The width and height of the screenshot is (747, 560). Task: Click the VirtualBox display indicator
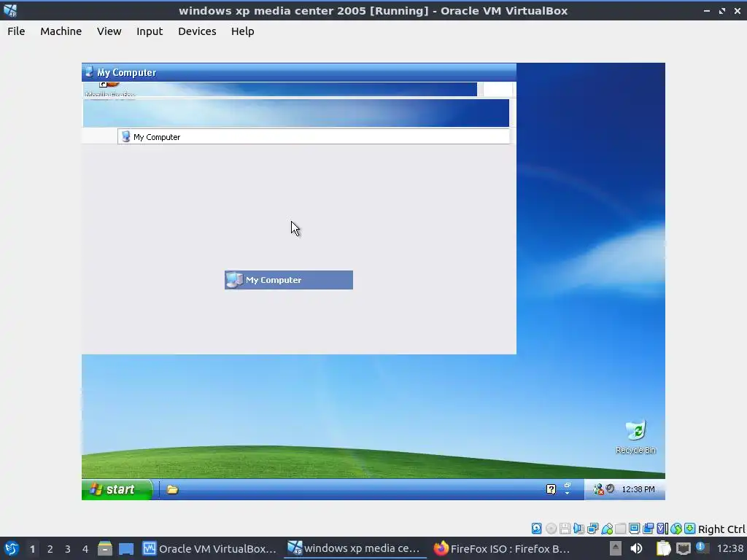[634, 529]
